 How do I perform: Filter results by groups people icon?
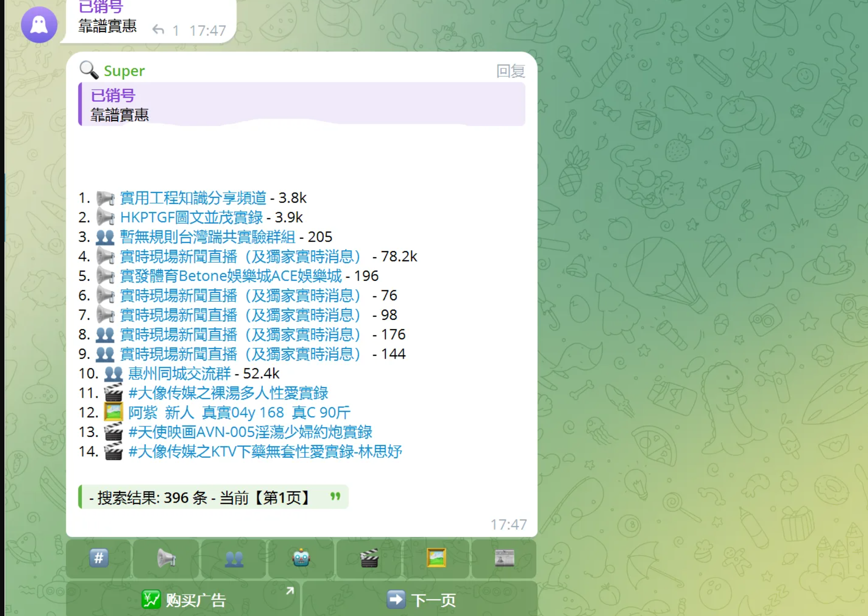click(x=234, y=558)
